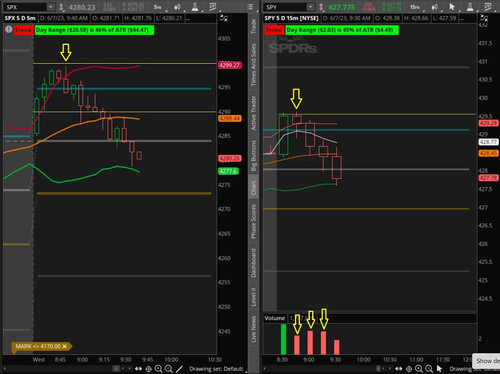Click the SPY chart horizontal scrollbar thumb

click(378, 368)
